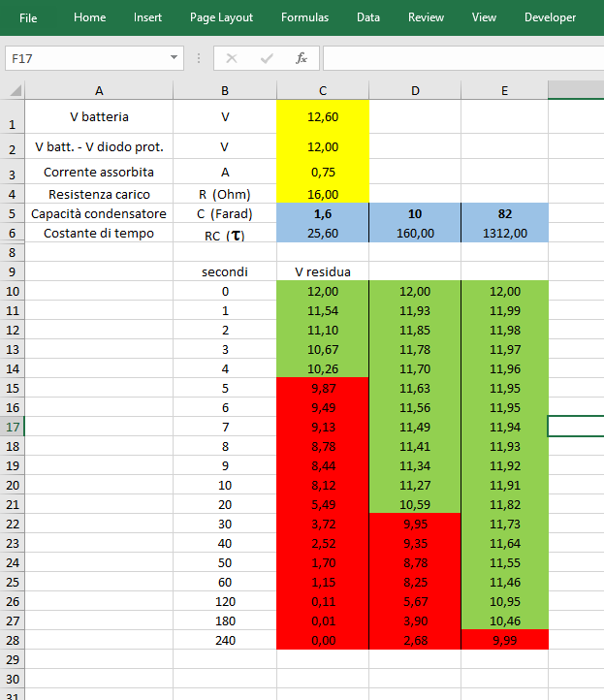The height and width of the screenshot is (700, 604).
Task: Go to the Developer tab
Action: (550, 17)
